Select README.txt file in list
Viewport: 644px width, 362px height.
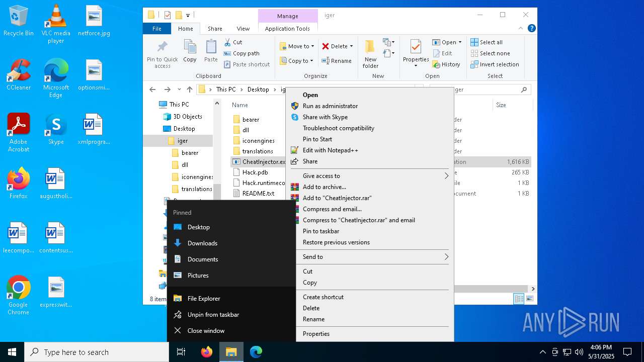258,193
